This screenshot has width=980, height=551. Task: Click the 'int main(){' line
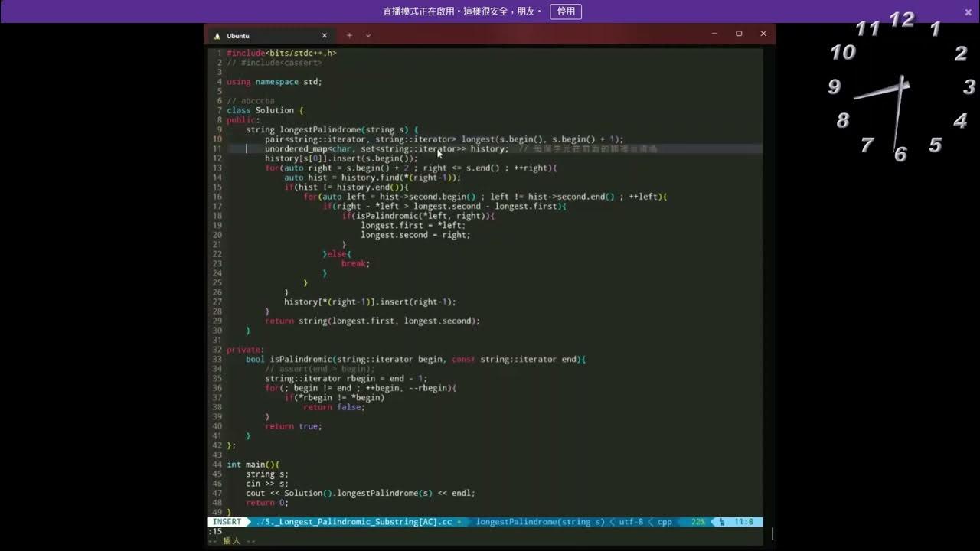point(253,465)
